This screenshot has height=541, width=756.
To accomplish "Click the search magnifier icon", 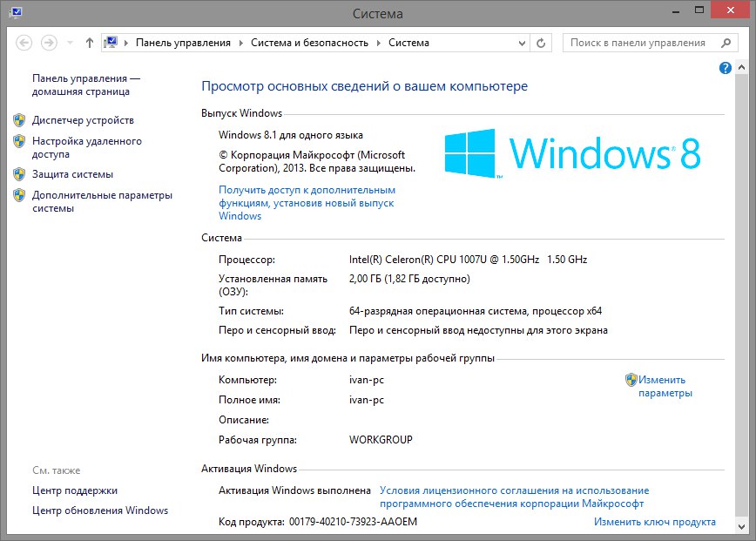I will (x=726, y=43).
